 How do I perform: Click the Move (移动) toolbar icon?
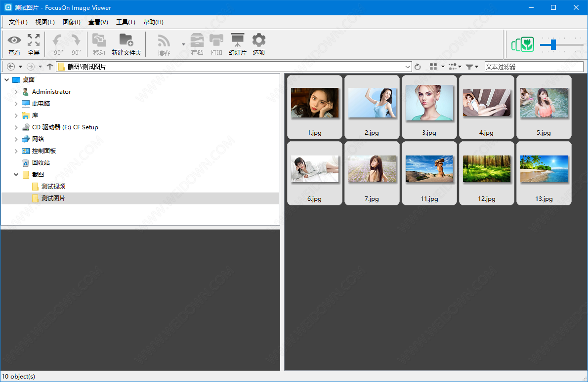click(x=99, y=44)
